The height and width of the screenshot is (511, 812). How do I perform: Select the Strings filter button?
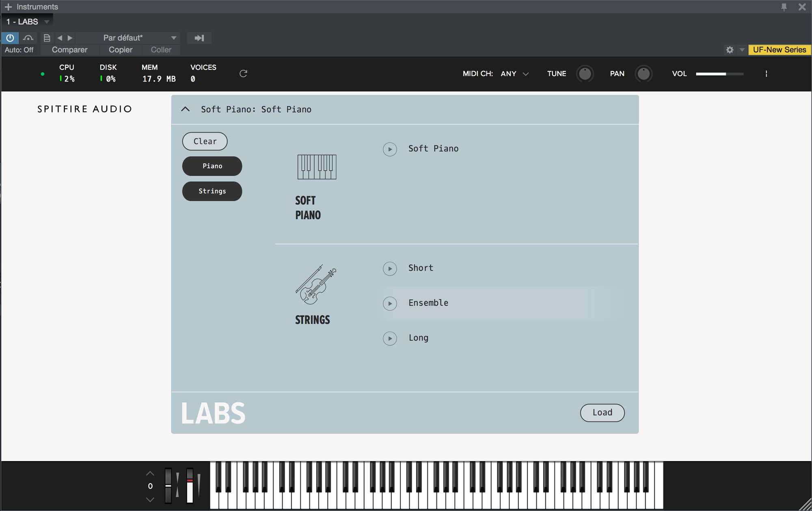click(212, 191)
